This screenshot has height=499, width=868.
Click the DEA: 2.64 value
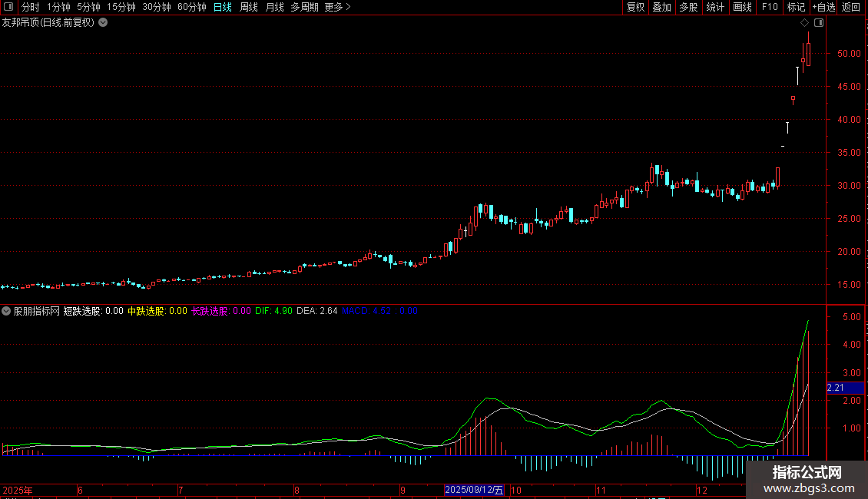click(316, 311)
